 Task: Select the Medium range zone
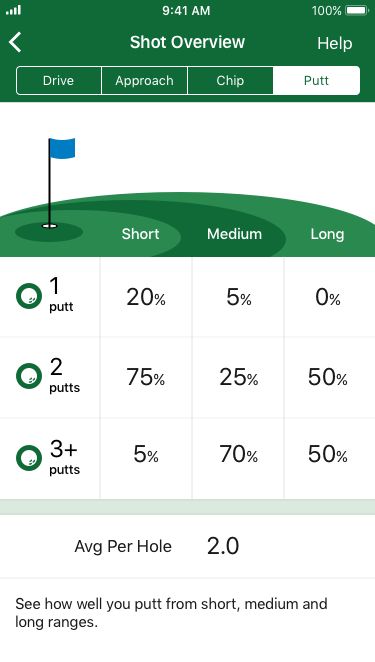coord(234,234)
